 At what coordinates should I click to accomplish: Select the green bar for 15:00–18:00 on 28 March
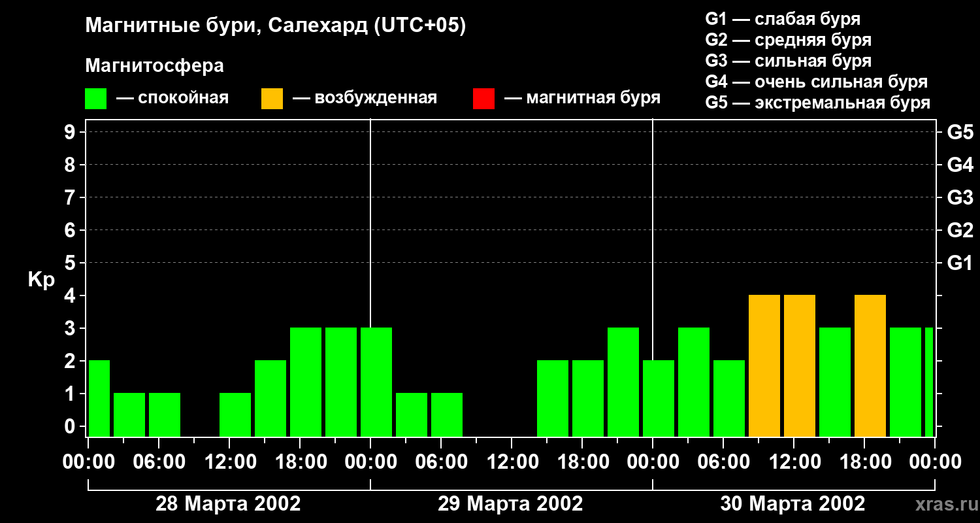point(270,399)
